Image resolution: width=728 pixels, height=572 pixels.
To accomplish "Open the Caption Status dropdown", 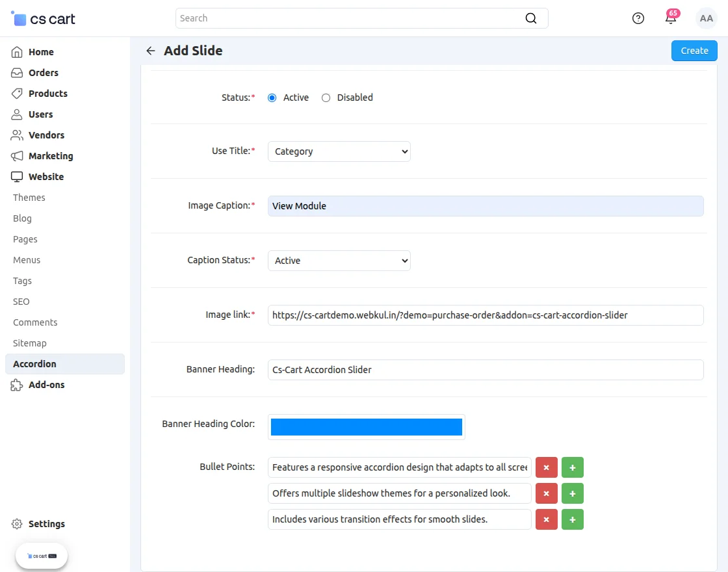I will [x=339, y=260].
